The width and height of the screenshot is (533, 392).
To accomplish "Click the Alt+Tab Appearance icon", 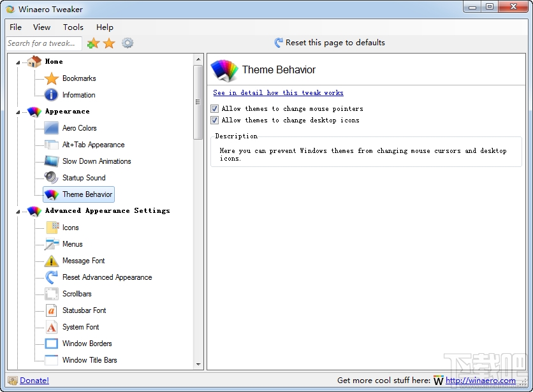I will [52, 145].
